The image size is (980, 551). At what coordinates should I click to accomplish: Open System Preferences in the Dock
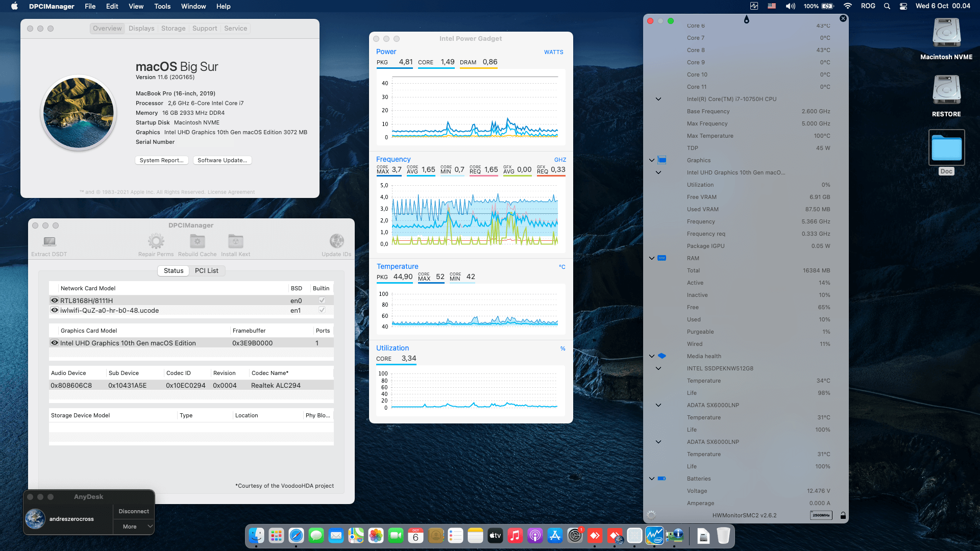(575, 536)
